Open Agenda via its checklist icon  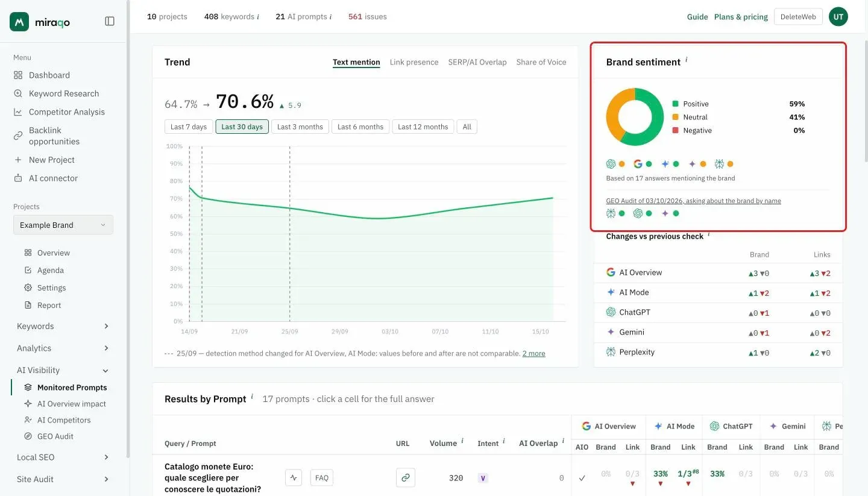point(28,271)
